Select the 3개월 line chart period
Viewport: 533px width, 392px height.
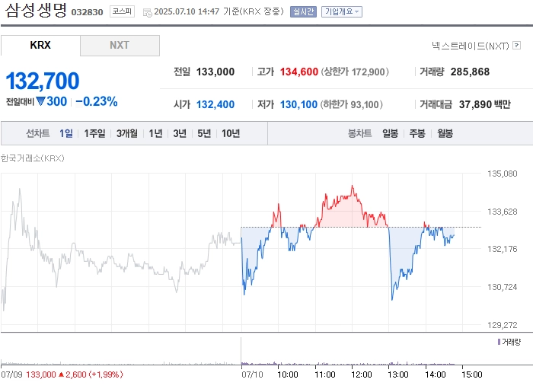click(x=127, y=133)
